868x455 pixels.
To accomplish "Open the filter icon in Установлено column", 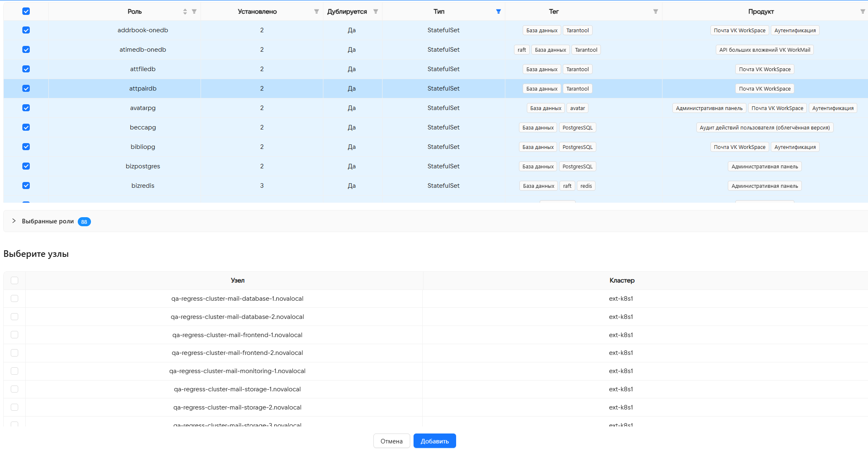I will click(x=316, y=12).
